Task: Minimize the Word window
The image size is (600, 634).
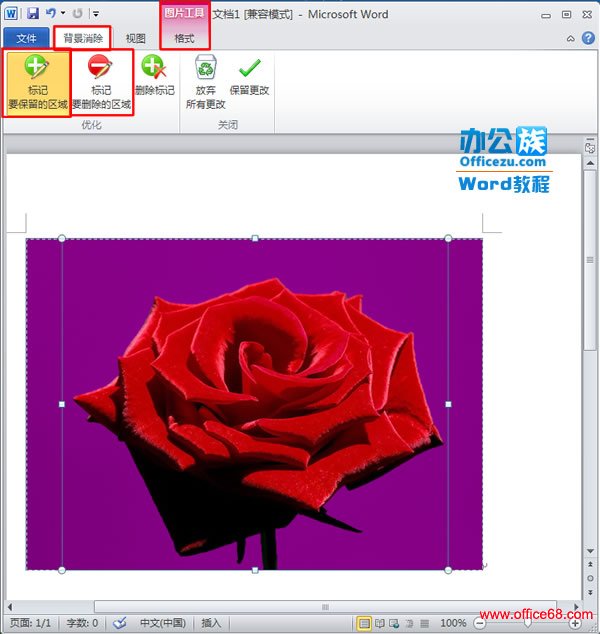Action: [x=546, y=15]
